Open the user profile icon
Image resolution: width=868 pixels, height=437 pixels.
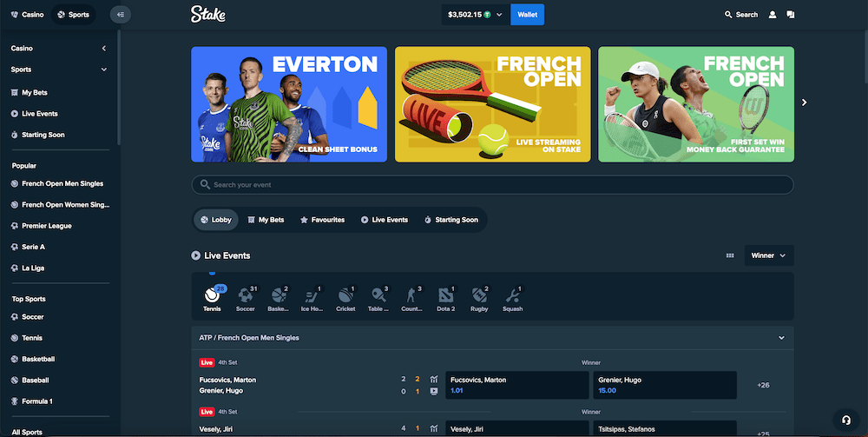[x=773, y=15]
